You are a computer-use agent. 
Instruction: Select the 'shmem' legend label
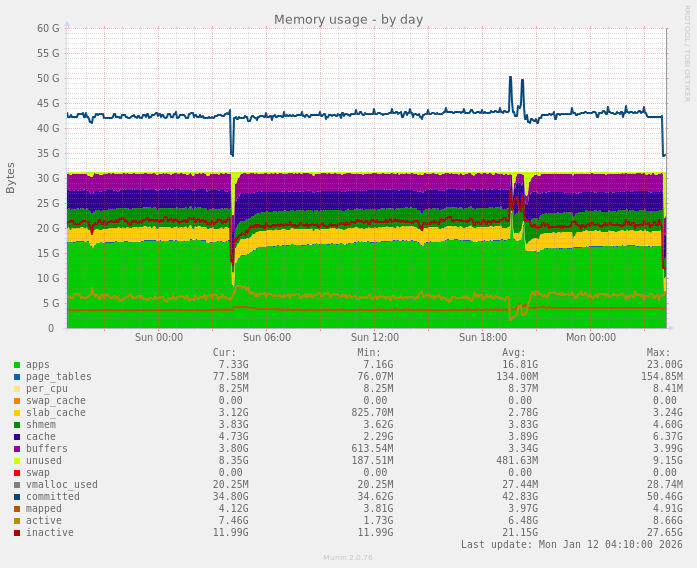click(x=41, y=425)
